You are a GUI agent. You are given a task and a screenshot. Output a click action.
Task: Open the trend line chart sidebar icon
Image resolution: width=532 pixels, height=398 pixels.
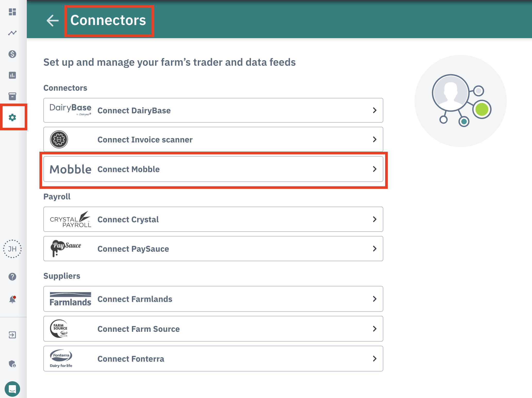pyautogui.click(x=12, y=33)
